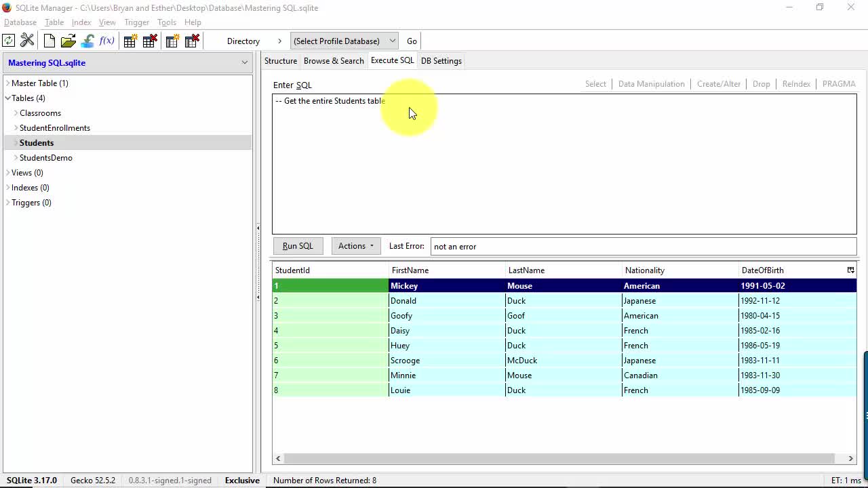The width and height of the screenshot is (868, 488).
Task: Open the Select Profile Database dropdown
Action: coord(344,41)
